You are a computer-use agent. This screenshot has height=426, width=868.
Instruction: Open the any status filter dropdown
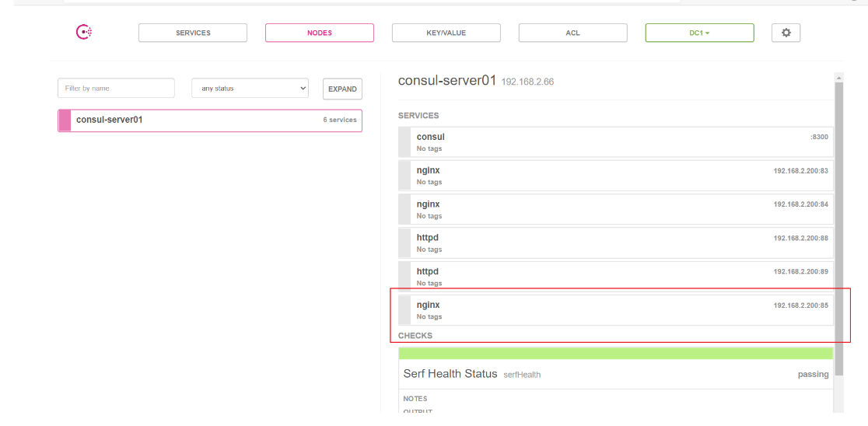coord(250,89)
